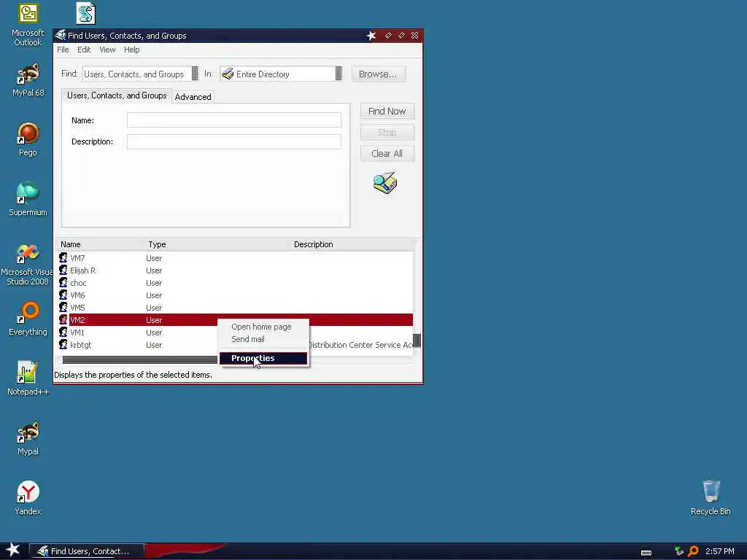Open the Help menu
This screenshot has height=560, width=747.
click(132, 50)
